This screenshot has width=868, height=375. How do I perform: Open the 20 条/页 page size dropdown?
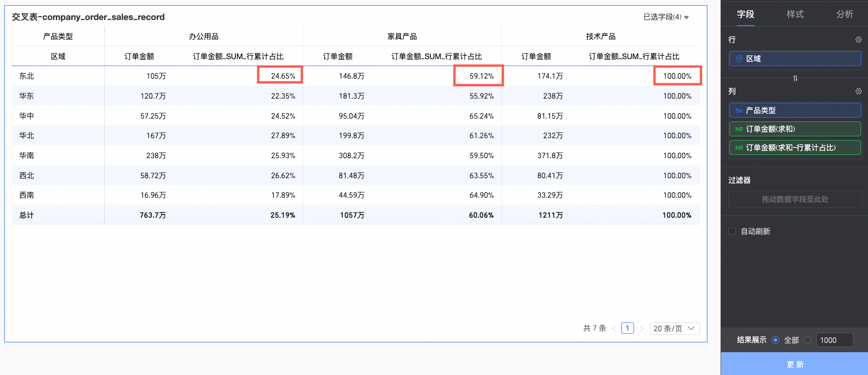(x=674, y=328)
